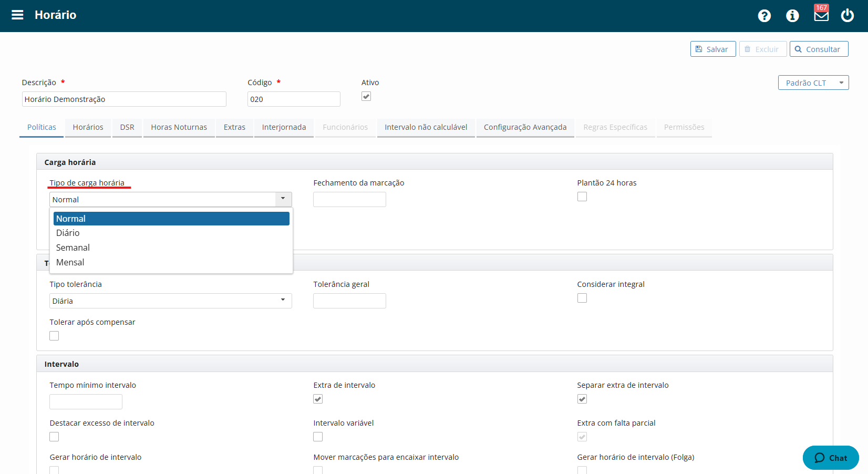
Task: Click the Fechamento da marcação field
Action: pyautogui.click(x=349, y=199)
